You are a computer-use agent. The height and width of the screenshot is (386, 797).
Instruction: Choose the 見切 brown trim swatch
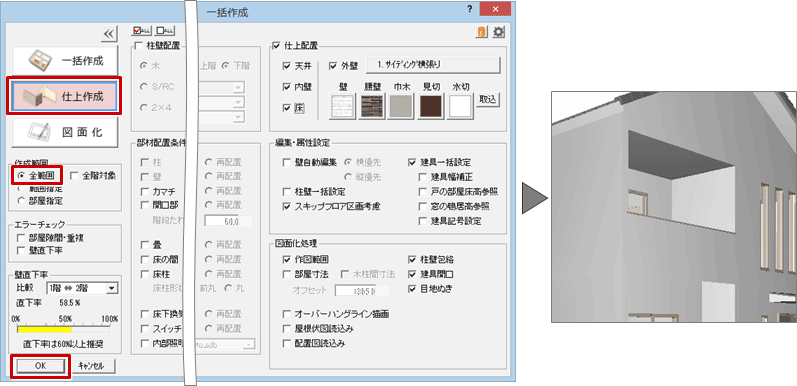click(x=431, y=106)
